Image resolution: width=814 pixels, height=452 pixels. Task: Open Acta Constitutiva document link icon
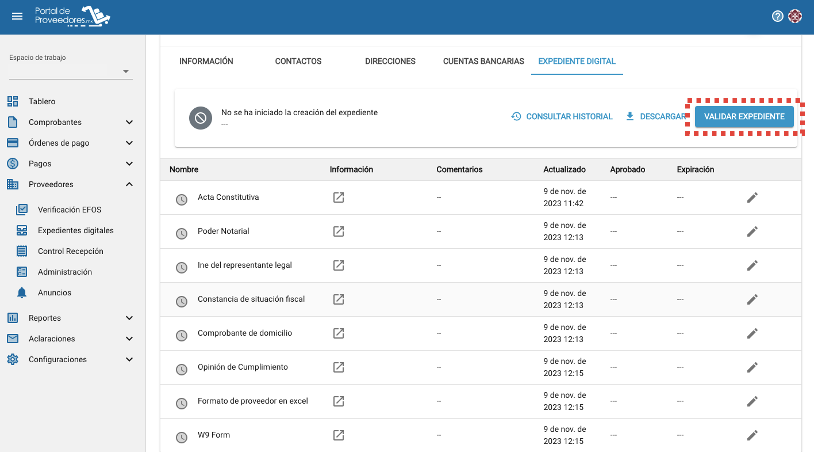click(338, 197)
